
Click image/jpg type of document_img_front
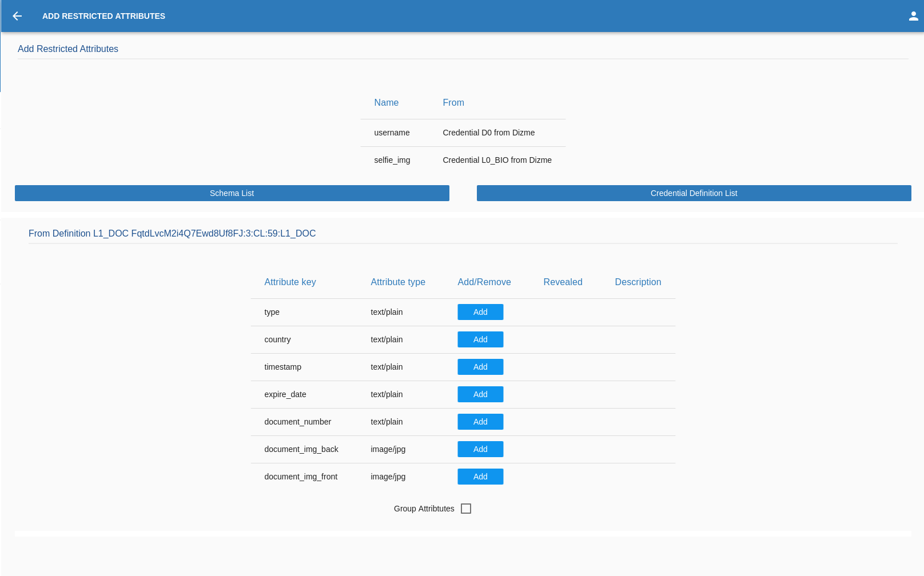coord(388,477)
